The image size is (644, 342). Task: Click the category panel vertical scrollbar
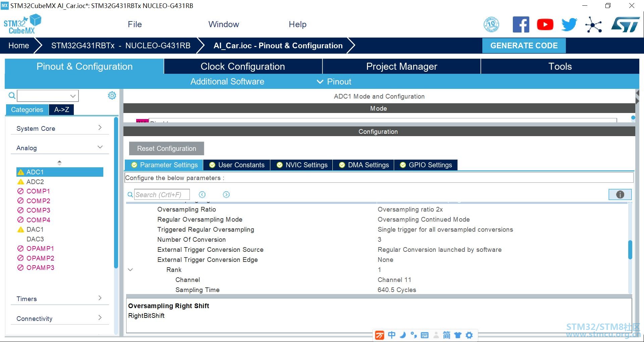pyautogui.click(x=116, y=193)
